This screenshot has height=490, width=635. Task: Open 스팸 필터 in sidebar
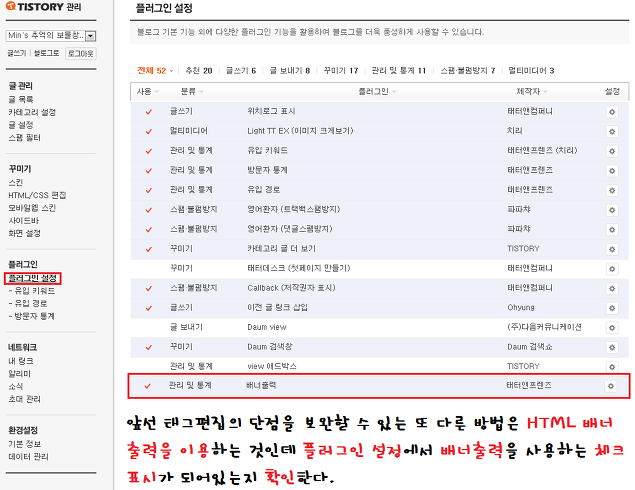(24, 138)
